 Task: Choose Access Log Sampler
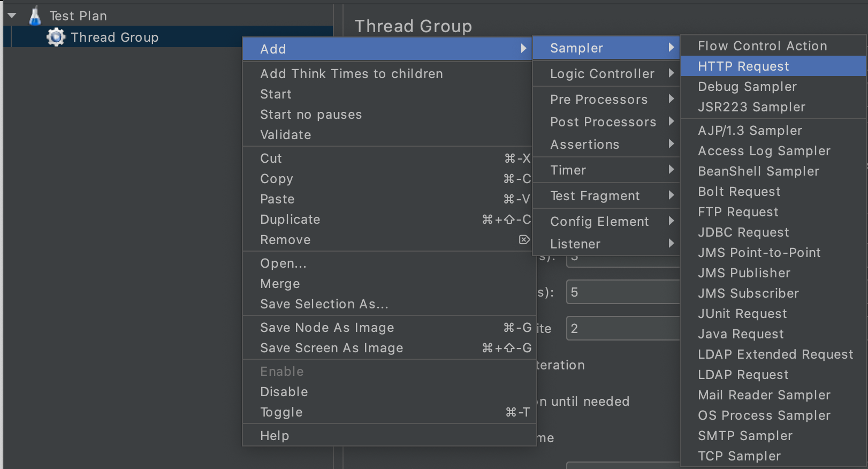[x=773, y=150]
